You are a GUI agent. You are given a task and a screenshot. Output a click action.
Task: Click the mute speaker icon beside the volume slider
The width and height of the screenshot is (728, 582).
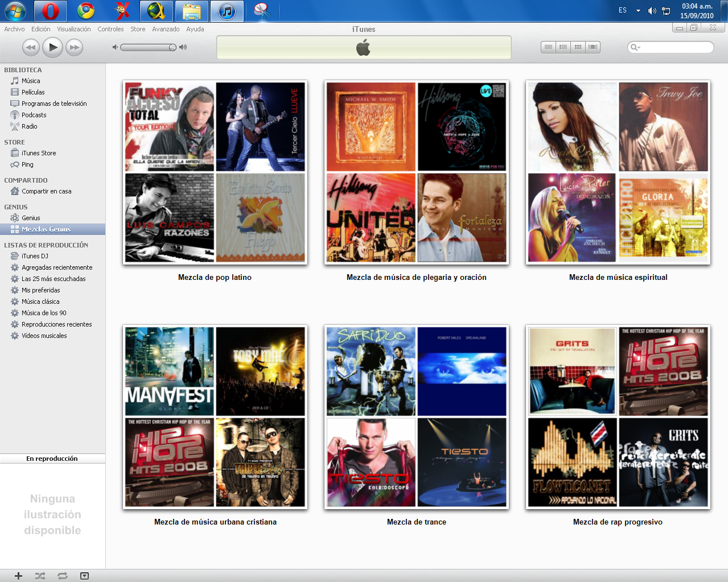point(115,47)
